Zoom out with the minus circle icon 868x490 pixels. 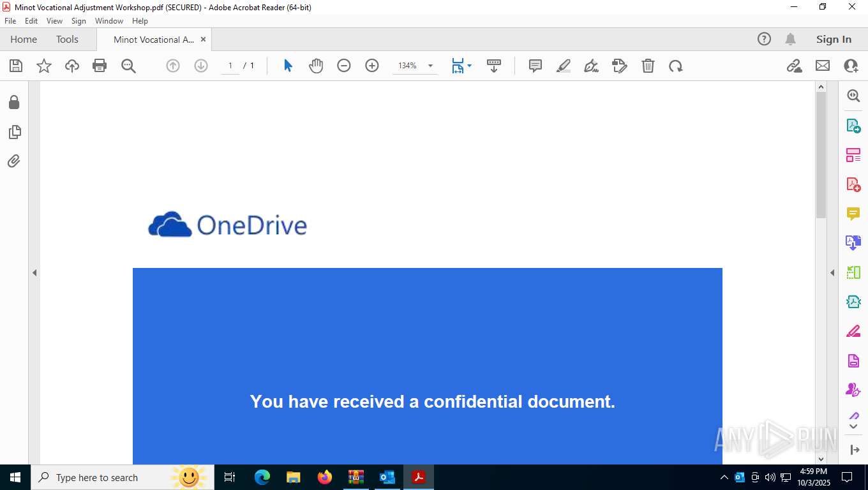point(344,66)
